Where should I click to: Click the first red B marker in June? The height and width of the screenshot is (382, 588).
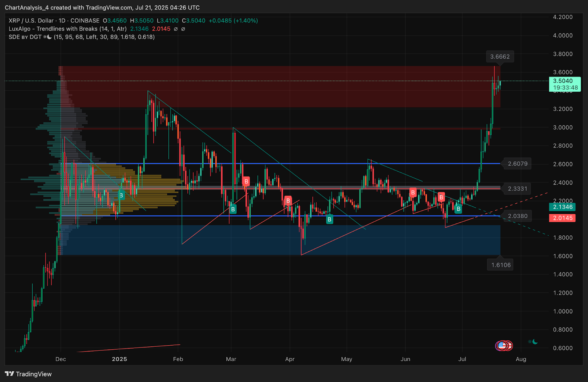(x=413, y=192)
